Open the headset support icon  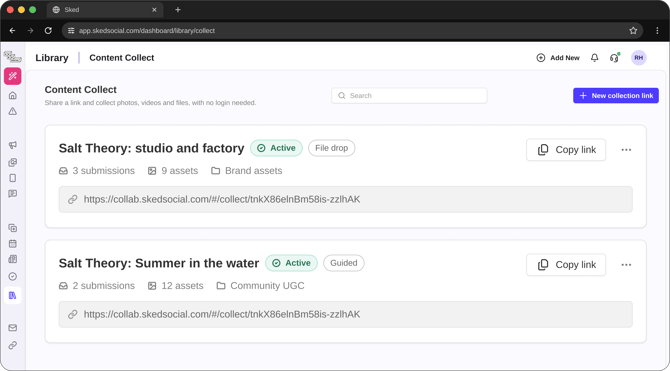pos(614,58)
